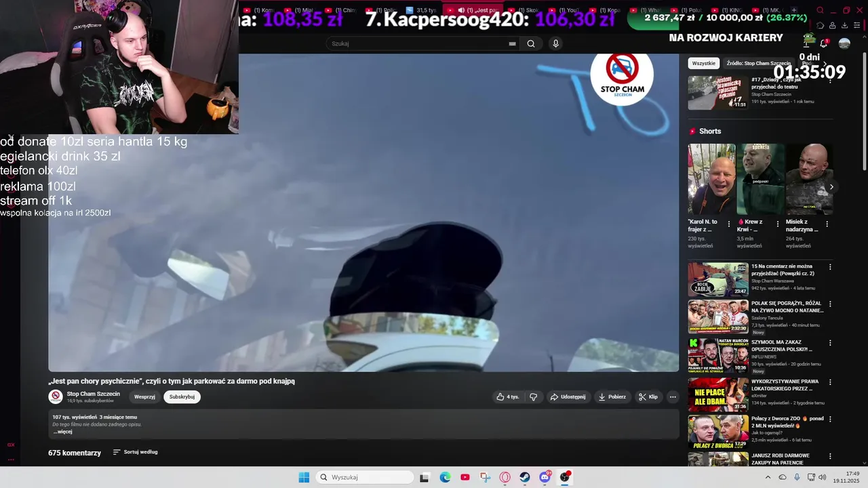Start voice search with the microphone icon
Viewport: 868px width, 488px height.
[x=555, y=43]
